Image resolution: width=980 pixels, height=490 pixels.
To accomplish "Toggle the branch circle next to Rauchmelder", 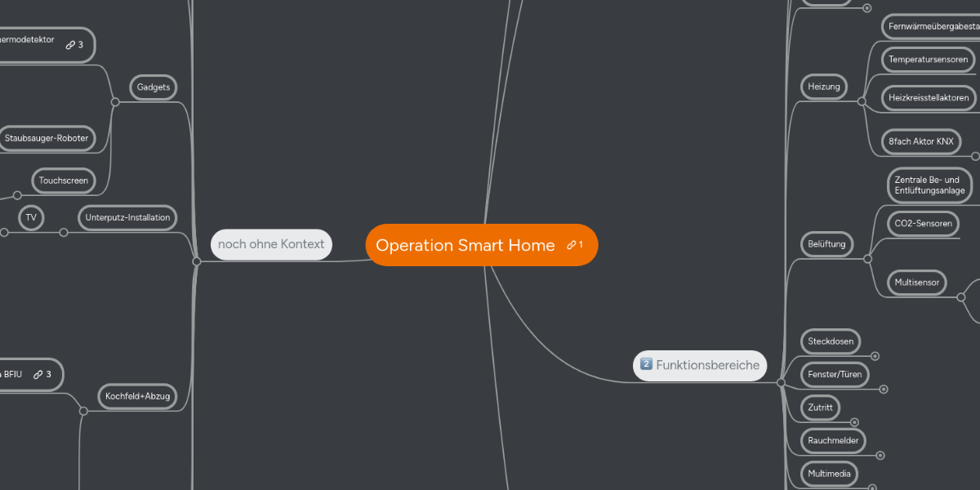I will 880,455.
